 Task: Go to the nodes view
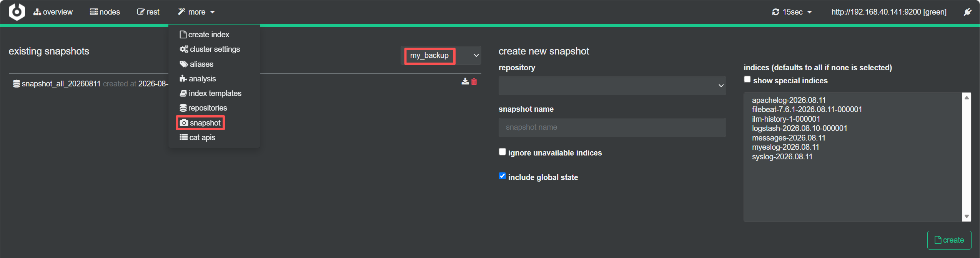pyautogui.click(x=105, y=12)
